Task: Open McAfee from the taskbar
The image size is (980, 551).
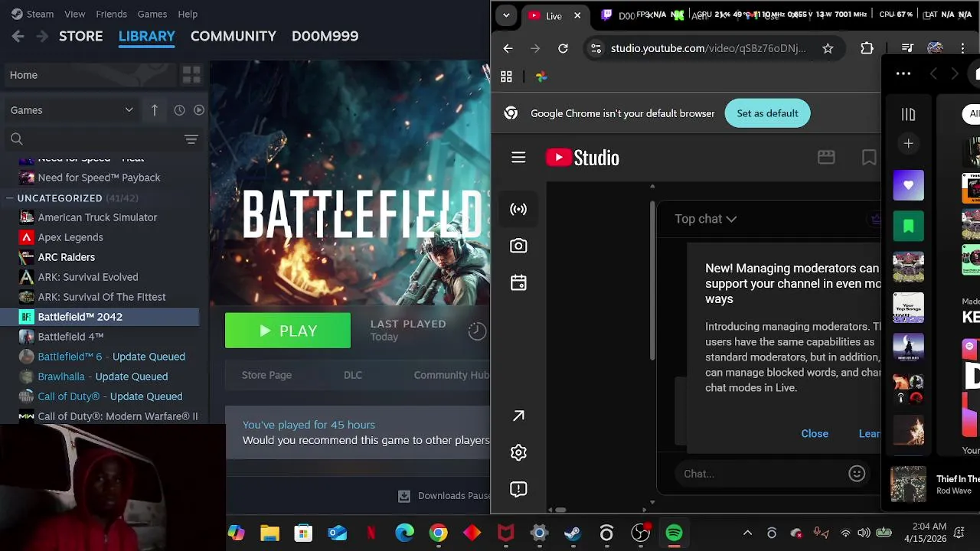Action: coord(505,533)
